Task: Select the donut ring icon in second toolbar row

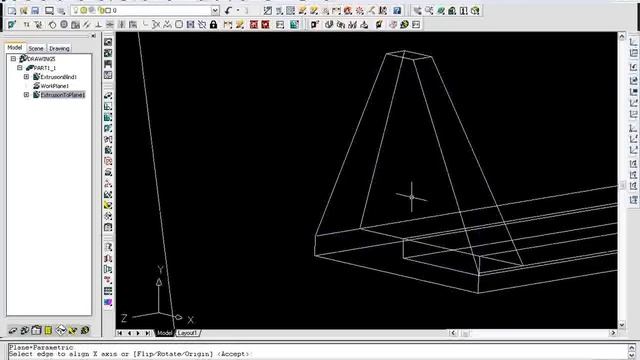Action: coord(64,25)
